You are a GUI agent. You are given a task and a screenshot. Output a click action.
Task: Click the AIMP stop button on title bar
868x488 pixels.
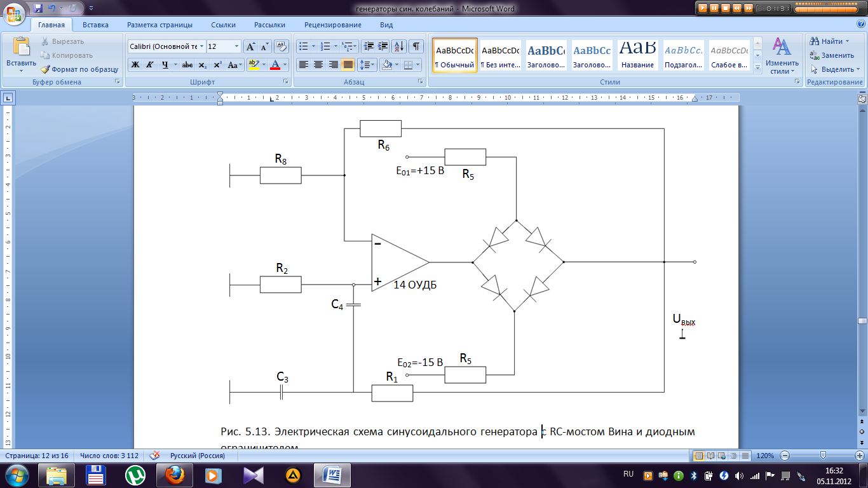tap(726, 8)
